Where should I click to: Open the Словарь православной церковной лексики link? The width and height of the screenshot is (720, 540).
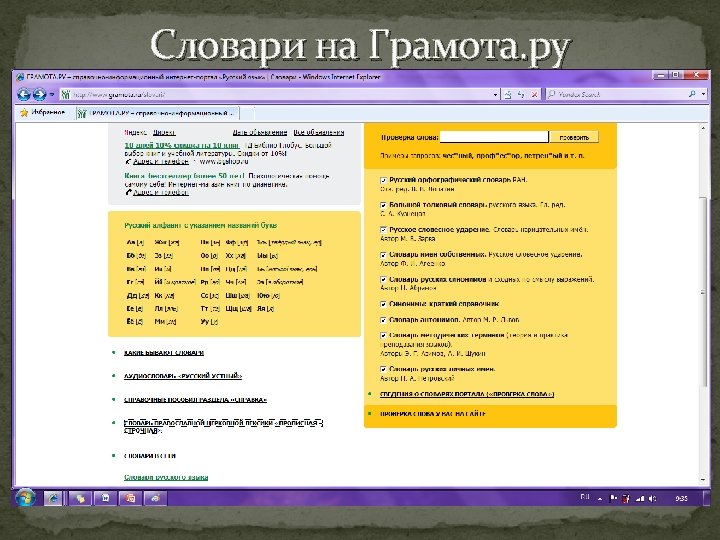click(223, 427)
